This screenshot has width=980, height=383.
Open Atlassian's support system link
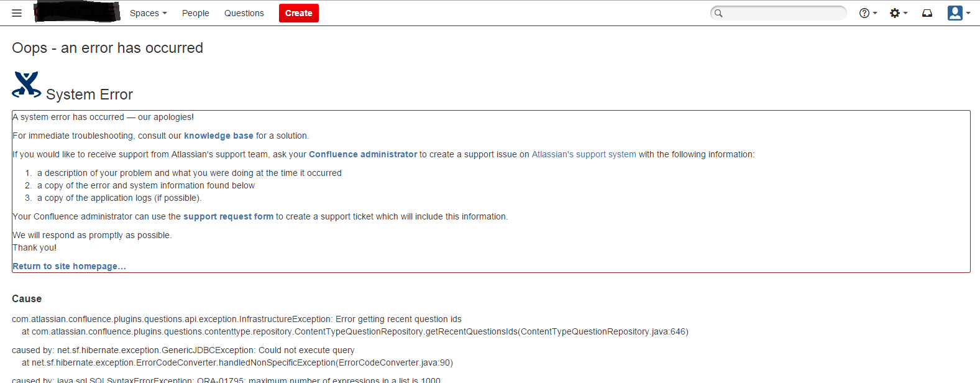coord(584,154)
